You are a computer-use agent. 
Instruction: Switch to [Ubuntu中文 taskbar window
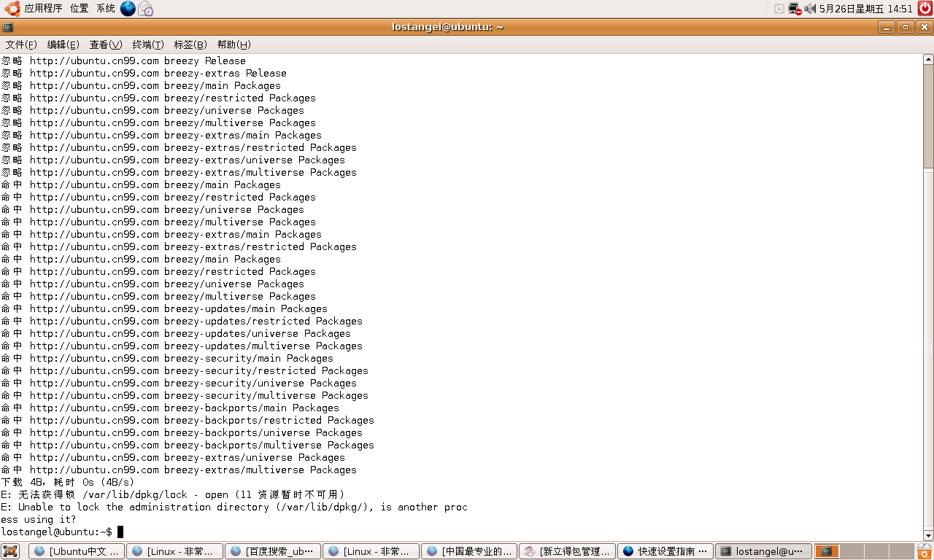77,551
